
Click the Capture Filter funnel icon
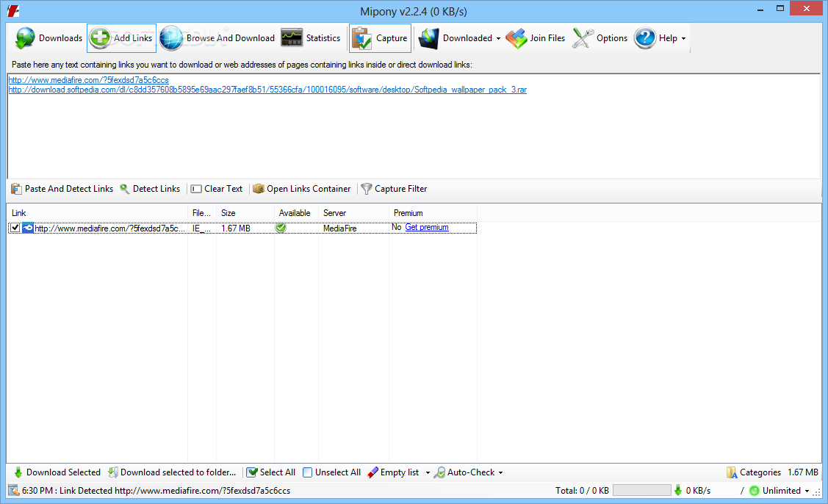367,189
